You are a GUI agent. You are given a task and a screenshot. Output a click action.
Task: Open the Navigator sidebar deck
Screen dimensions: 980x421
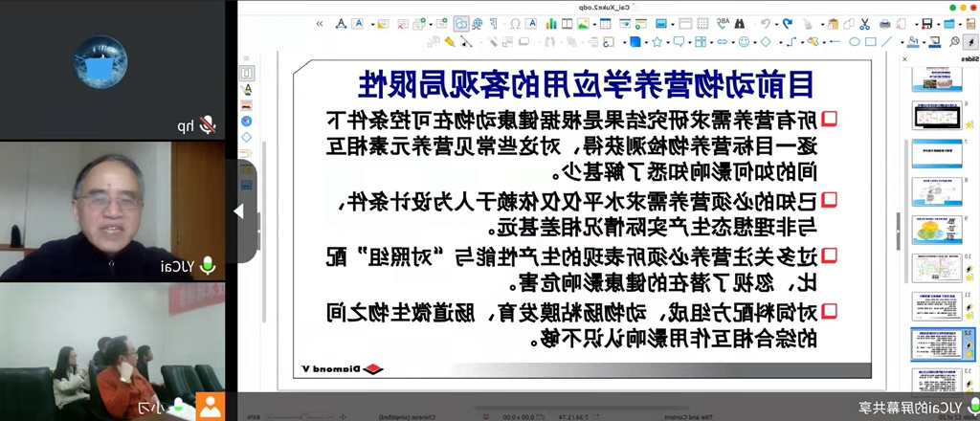(x=246, y=122)
